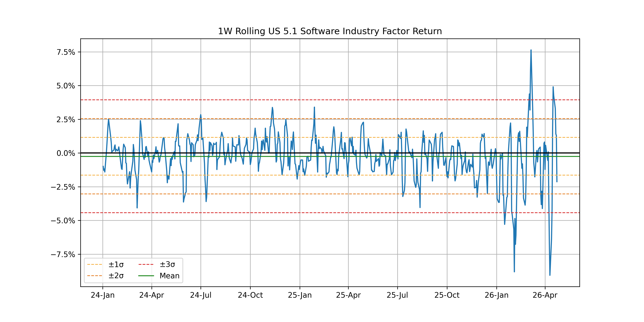Click the Mean legend label
644x322 pixels.
pos(170,276)
